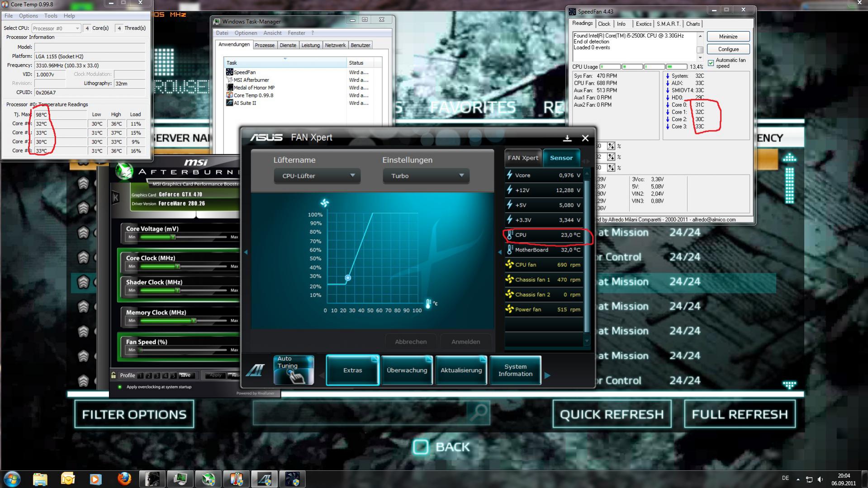Click FULL REFRESH in the game browser
This screenshot has width=868, height=488.
(x=740, y=414)
